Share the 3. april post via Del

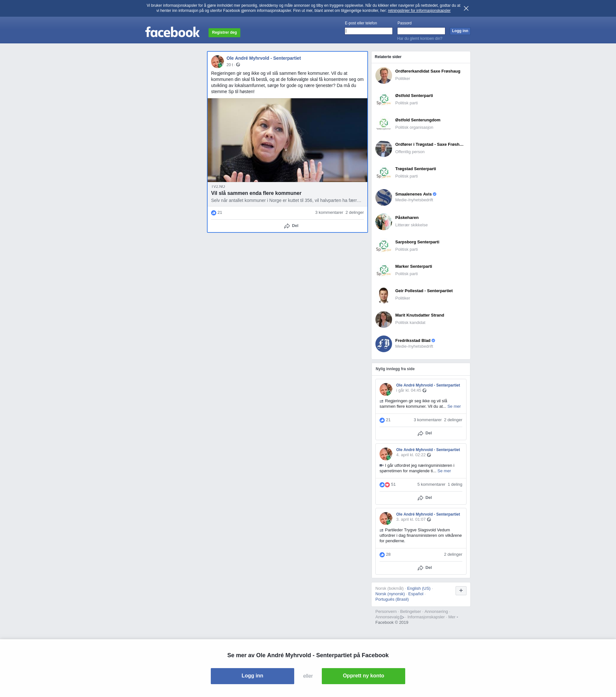[x=424, y=568]
